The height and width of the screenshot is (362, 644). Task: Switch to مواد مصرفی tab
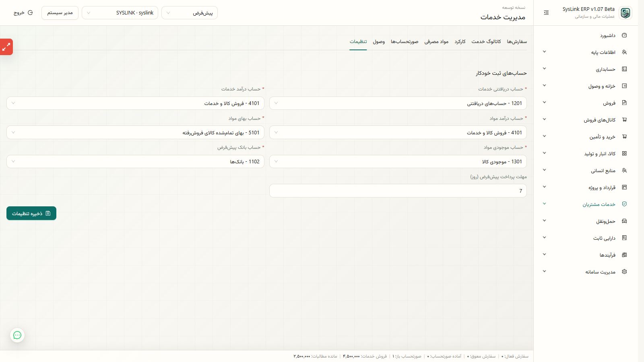[436, 41]
